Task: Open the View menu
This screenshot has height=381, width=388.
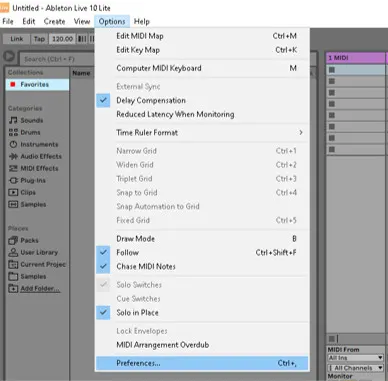Action: pyautogui.click(x=82, y=22)
